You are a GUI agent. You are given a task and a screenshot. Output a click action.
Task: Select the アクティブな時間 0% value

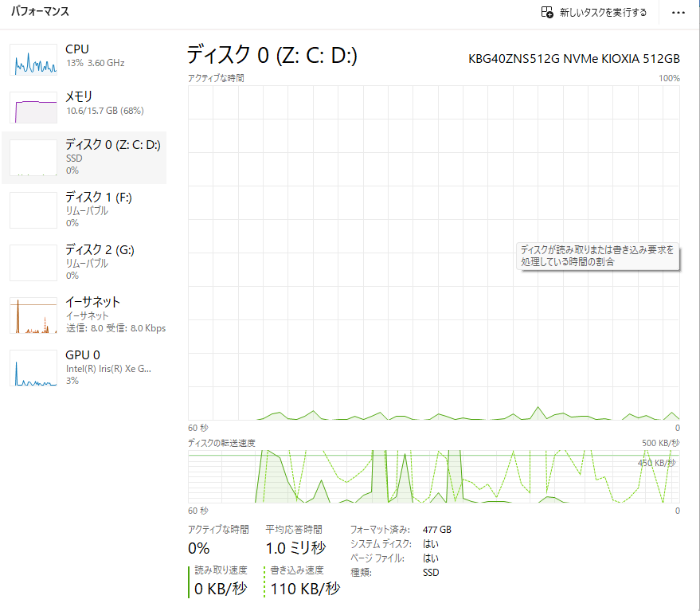tap(198, 548)
